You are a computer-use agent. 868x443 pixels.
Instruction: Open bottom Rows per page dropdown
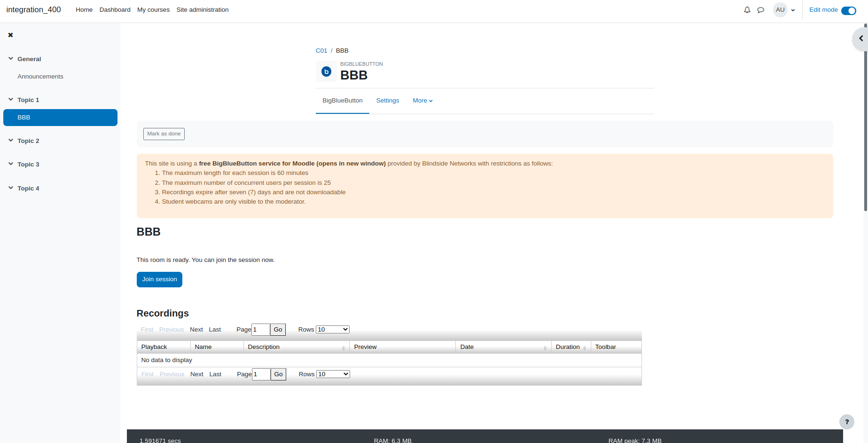coord(333,374)
